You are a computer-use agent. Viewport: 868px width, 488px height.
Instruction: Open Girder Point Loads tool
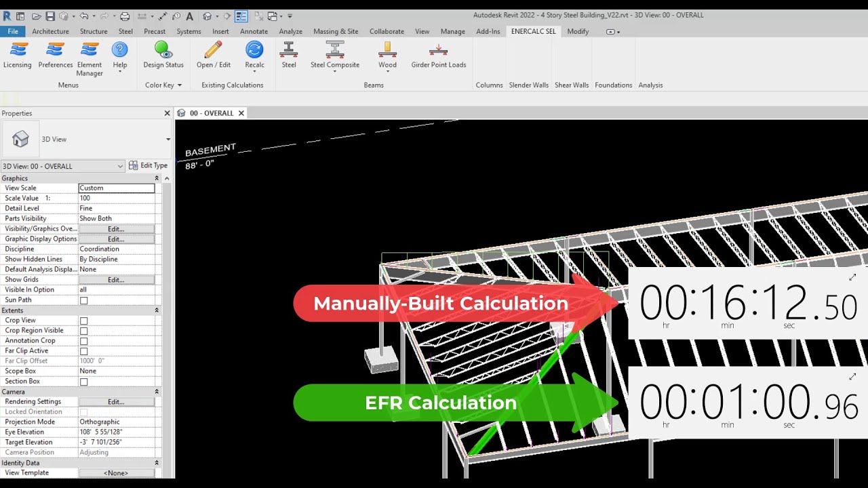click(439, 56)
